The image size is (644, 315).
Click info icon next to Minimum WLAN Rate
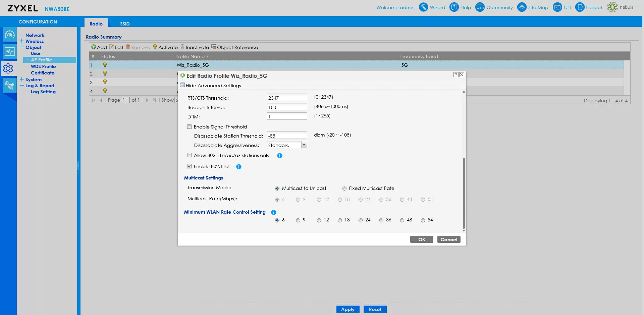274,212
